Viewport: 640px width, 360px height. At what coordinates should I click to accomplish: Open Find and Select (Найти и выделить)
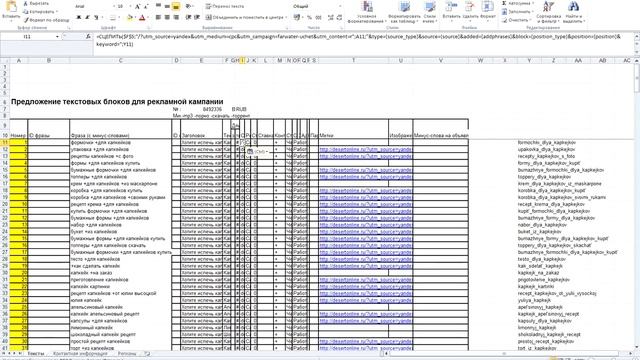(574, 12)
